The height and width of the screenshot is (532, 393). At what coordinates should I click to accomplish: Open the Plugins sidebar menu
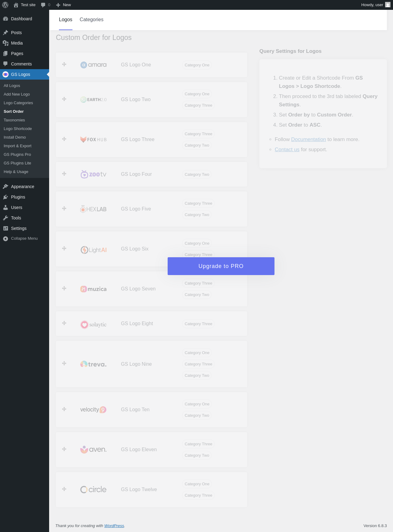(18, 197)
